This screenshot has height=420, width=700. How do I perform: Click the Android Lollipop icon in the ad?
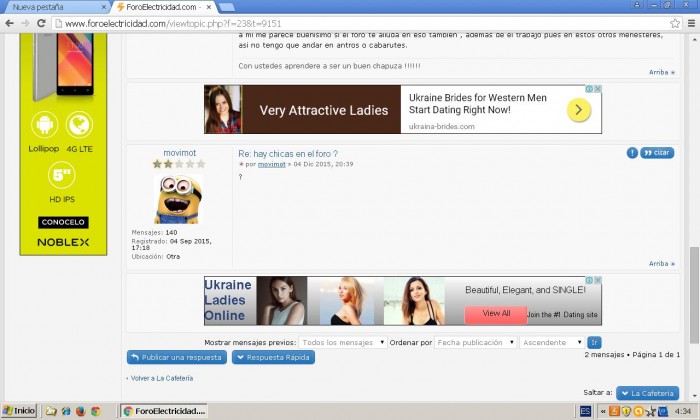(44, 125)
